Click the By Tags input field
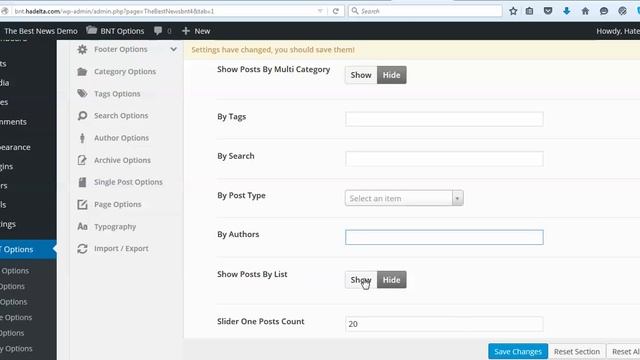 click(444, 119)
